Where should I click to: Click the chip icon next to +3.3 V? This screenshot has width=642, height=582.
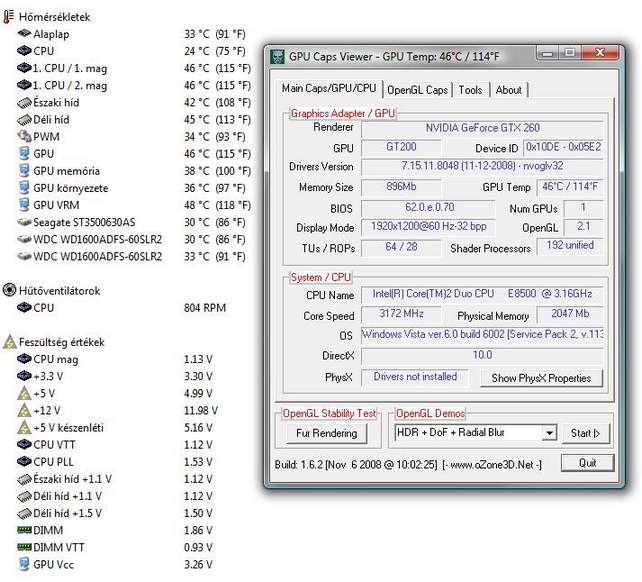coord(24,376)
